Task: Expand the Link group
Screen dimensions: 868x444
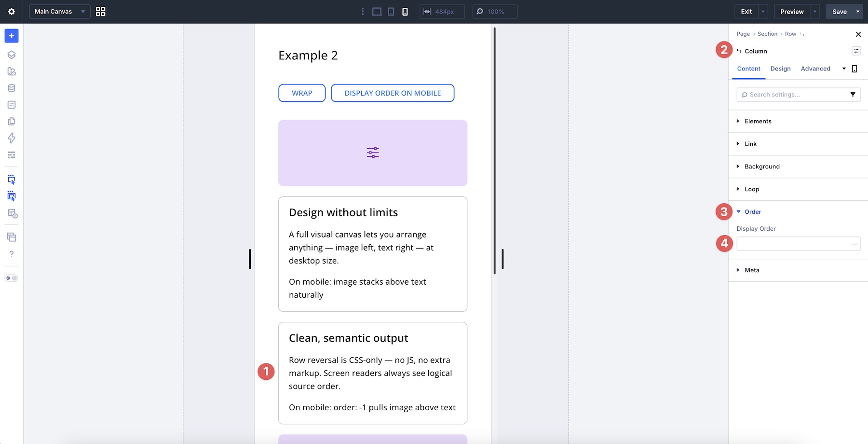Action: pyautogui.click(x=798, y=144)
